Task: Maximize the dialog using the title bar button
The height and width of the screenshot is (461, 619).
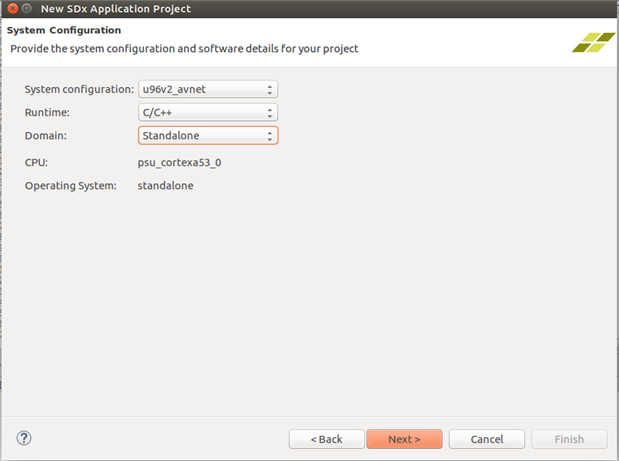Action: [x=28, y=9]
